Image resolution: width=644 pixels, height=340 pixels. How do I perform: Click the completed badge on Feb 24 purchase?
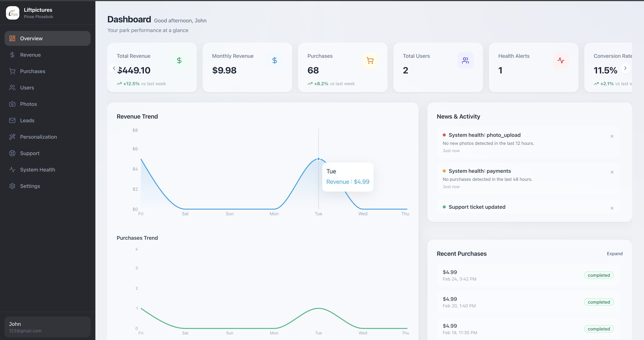click(599, 275)
